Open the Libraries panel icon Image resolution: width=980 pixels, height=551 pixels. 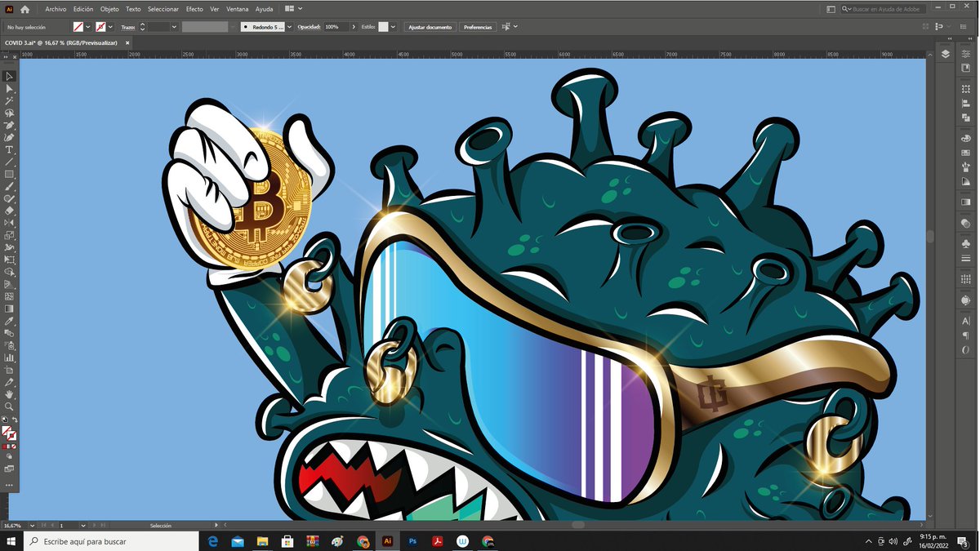click(966, 68)
